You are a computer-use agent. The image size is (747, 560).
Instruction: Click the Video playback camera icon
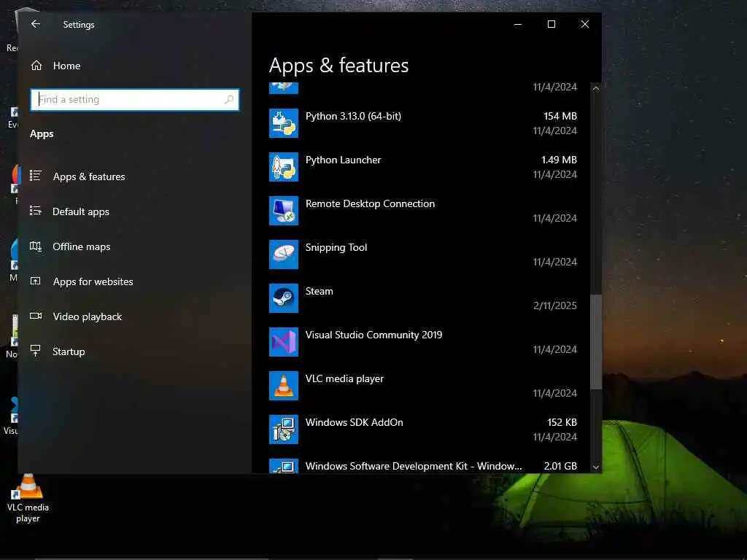(36, 316)
